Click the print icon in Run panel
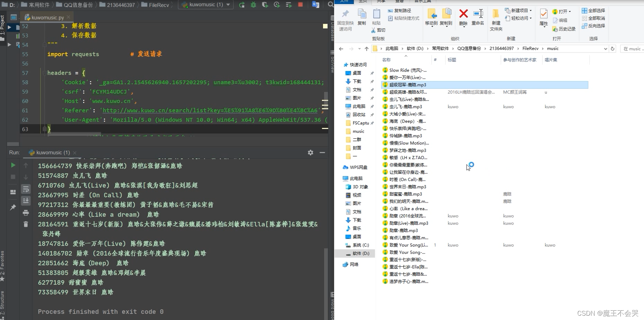Screen dimensions: 644x320 [x=26, y=213]
